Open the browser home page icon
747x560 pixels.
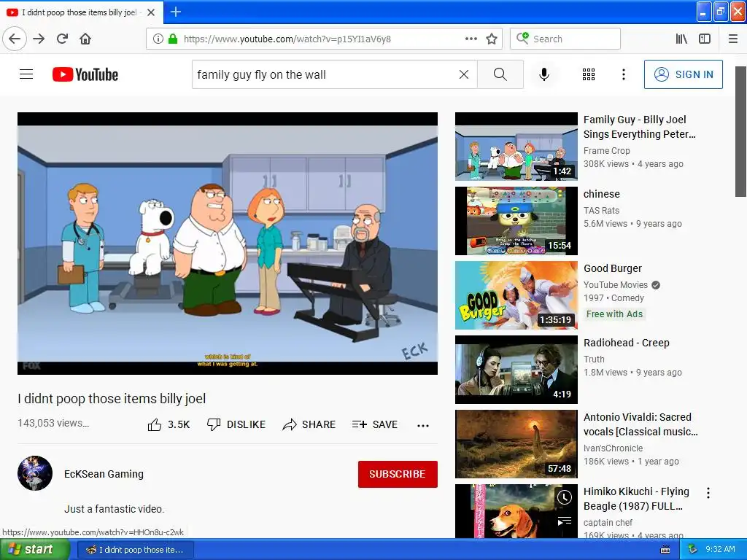[85, 39]
